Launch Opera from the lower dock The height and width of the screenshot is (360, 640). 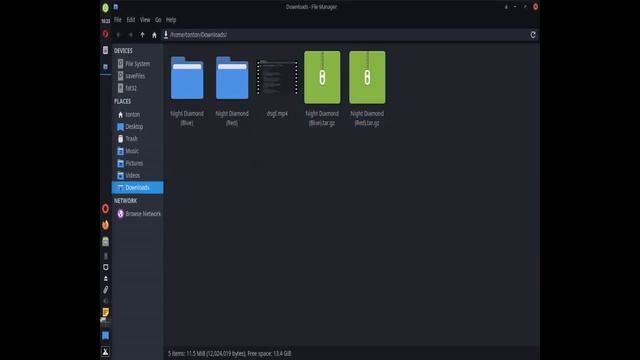(x=105, y=209)
